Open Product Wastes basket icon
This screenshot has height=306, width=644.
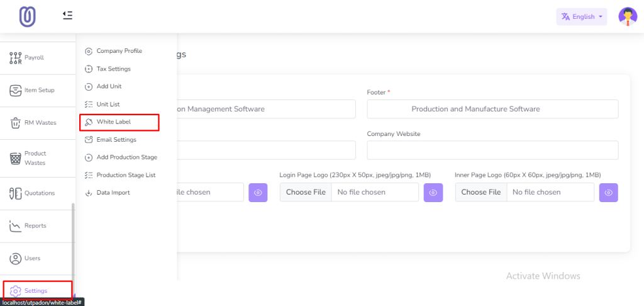[16, 158]
